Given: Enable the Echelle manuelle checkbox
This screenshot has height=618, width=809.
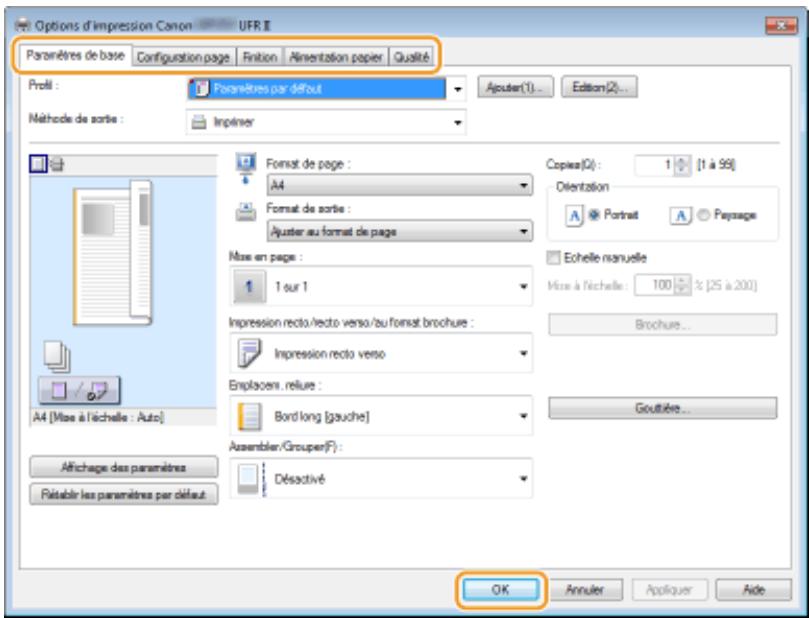Looking at the screenshot, I should (x=553, y=257).
